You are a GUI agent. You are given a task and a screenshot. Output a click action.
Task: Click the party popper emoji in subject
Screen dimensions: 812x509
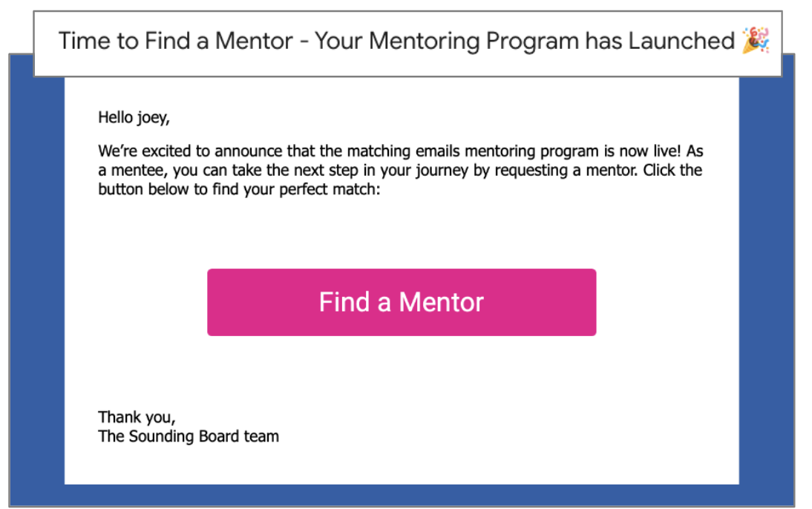[756, 40]
